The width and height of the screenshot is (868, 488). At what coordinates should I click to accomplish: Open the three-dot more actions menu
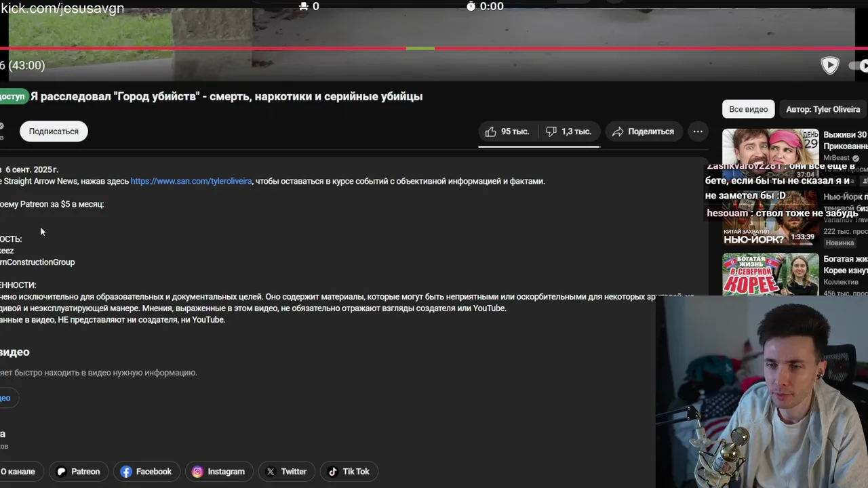(697, 131)
